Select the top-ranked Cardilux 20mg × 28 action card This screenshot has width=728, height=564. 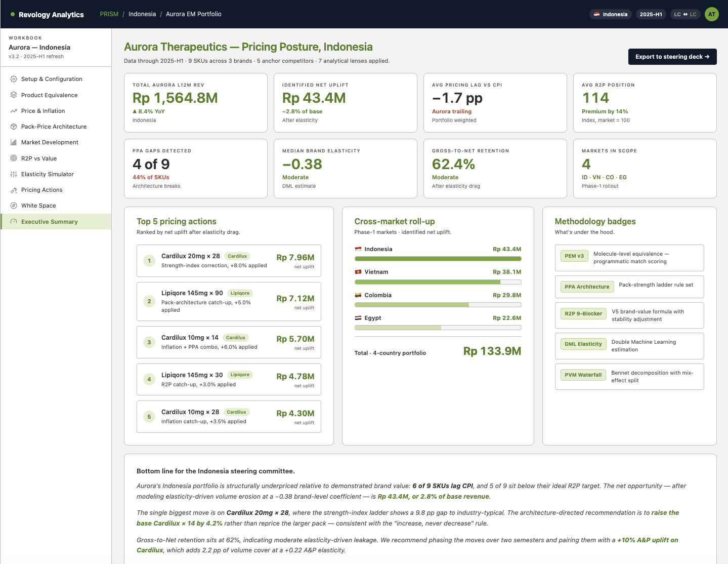coord(229,261)
